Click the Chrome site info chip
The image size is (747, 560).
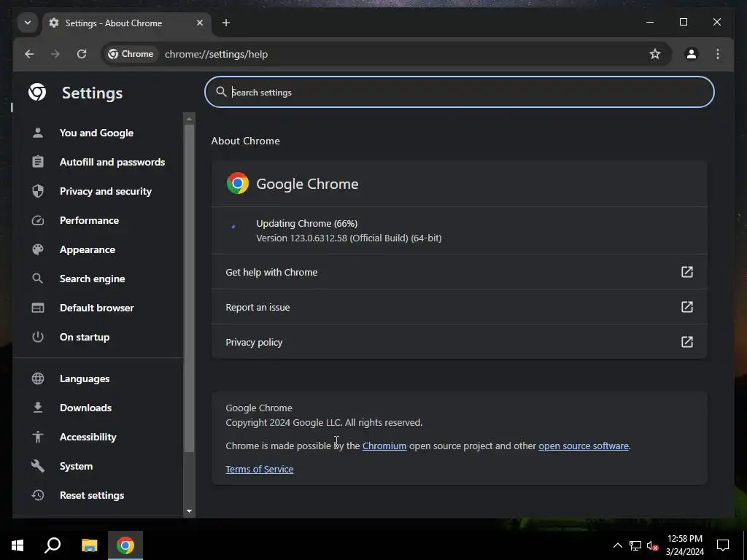[x=131, y=54]
